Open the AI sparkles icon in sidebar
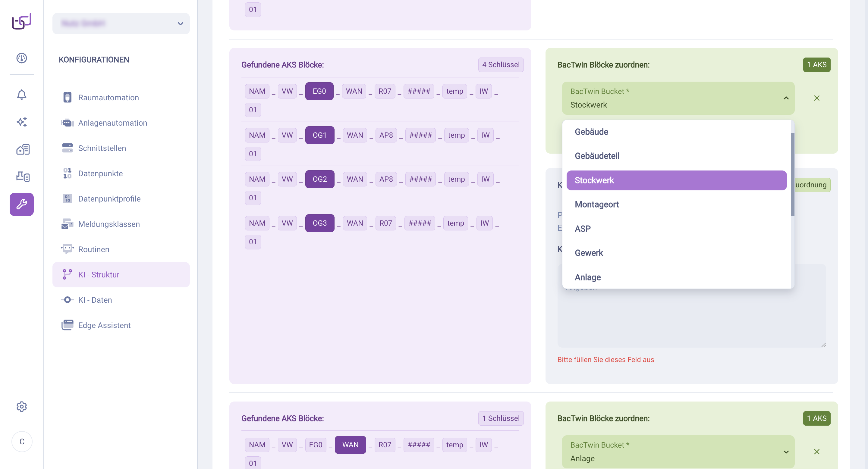The height and width of the screenshot is (469, 868). (x=22, y=122)
